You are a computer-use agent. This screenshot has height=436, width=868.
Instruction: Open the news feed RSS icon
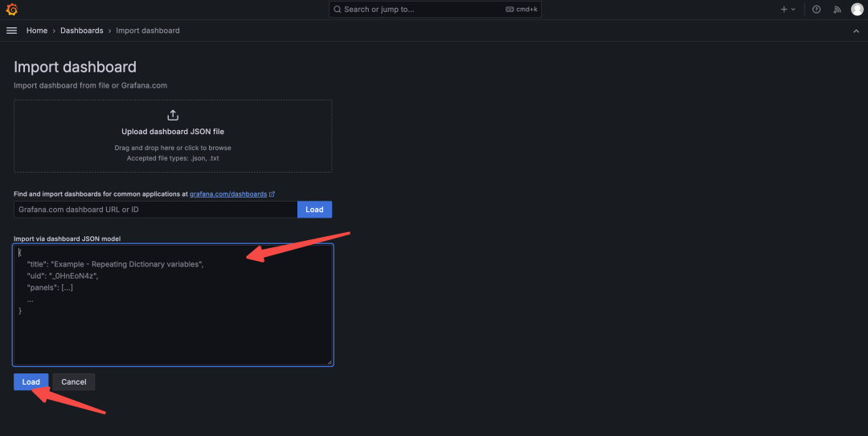tap(837, 10)
